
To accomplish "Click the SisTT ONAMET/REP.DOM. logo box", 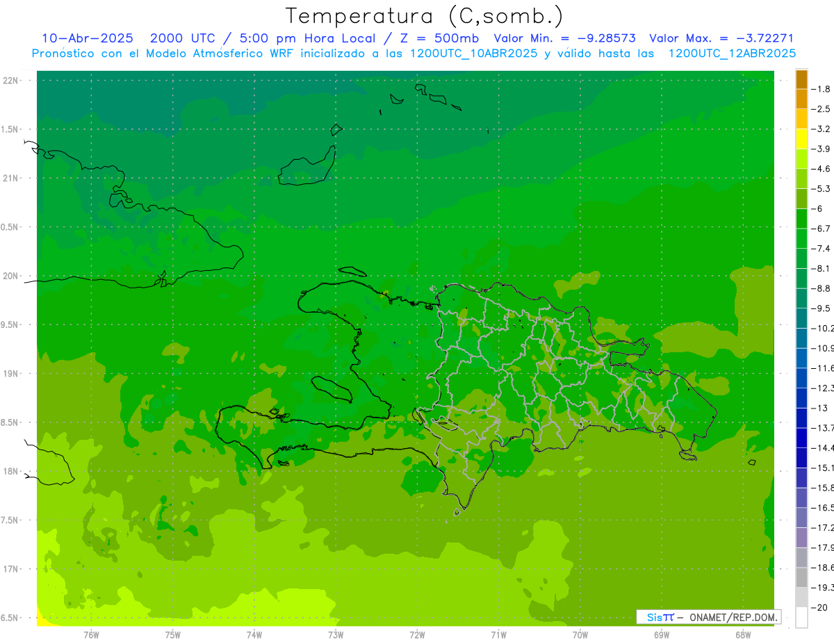I will [x=708, y=617].
